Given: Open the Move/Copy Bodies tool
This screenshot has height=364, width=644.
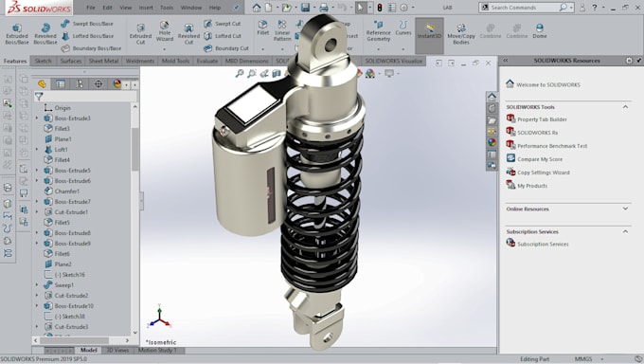Looking at the screenshot, I should (x=461, y=33).
